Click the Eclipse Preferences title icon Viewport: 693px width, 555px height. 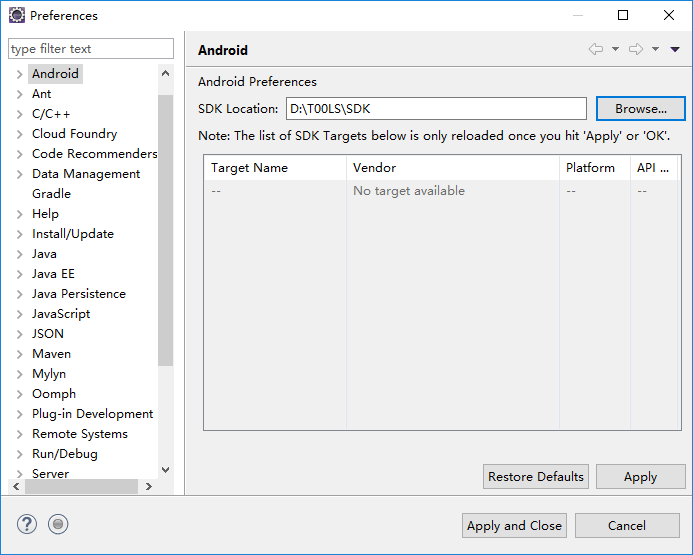tap(17, 15)
